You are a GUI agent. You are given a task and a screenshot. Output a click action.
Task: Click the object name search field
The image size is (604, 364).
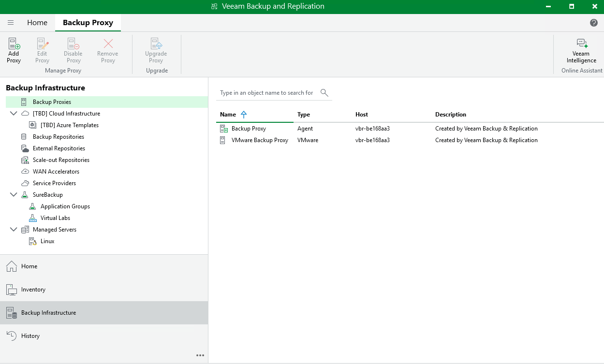click(x=266, y=93)
